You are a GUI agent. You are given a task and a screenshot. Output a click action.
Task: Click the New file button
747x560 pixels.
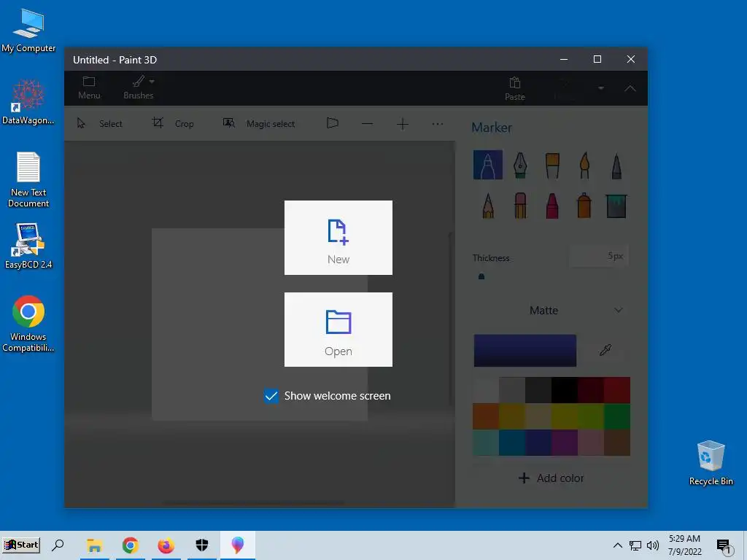[x=338, y=238]
